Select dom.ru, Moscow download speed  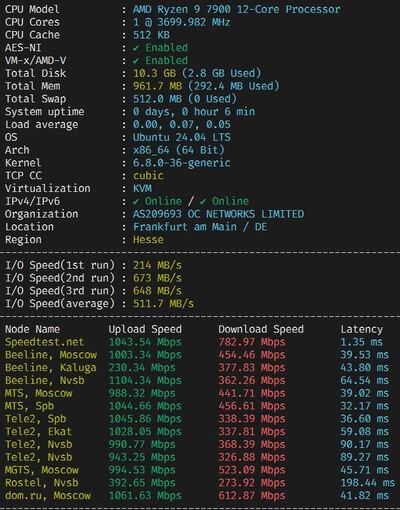click(252, 496)
